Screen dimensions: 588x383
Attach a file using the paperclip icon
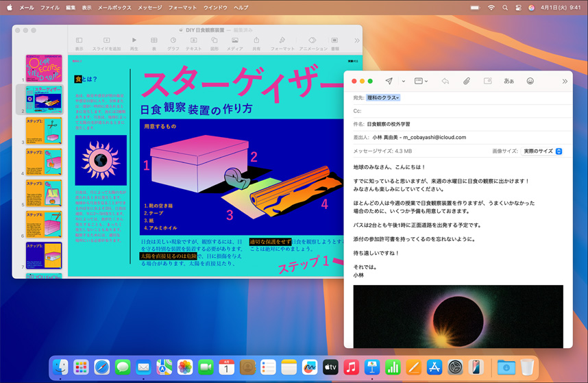tap(466, 81)
